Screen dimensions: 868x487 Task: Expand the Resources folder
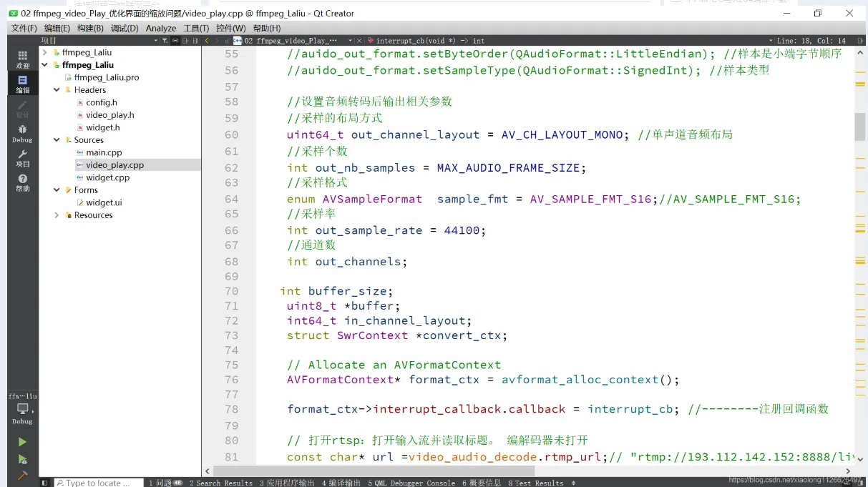click(x=57, y=215)
